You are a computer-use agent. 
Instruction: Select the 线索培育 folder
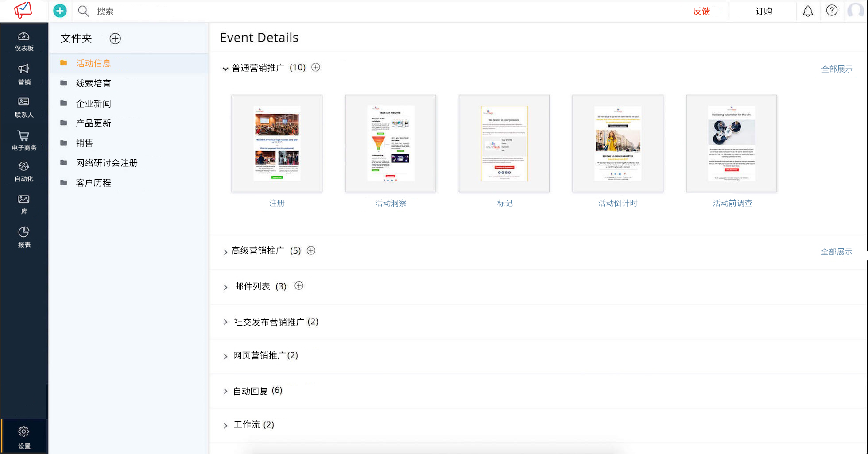click(93, 83)
